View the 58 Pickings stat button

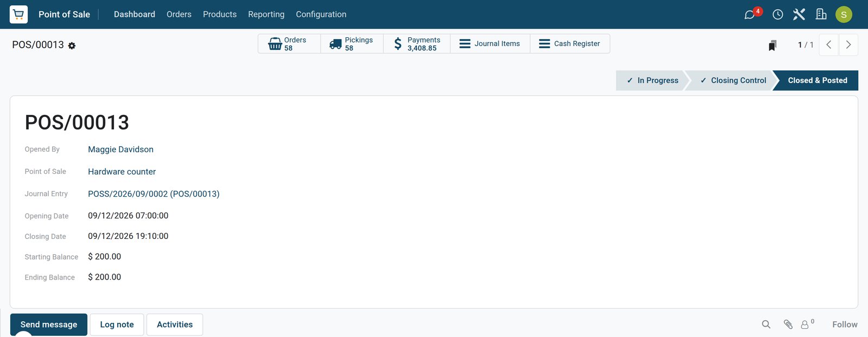pos(352,44)
